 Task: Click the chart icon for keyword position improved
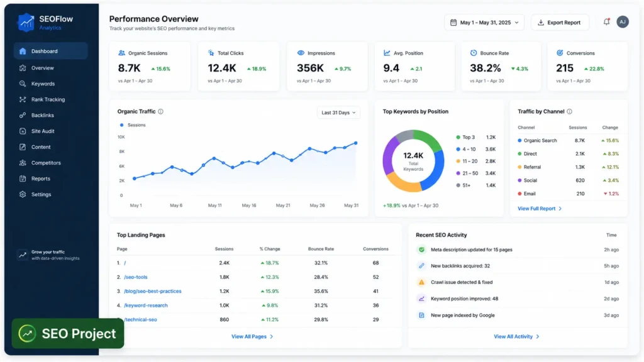click(x=421, y=299)
